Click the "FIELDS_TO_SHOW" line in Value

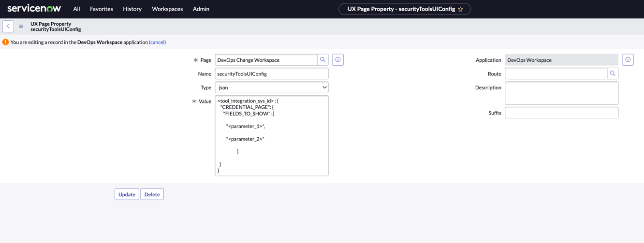249,114
